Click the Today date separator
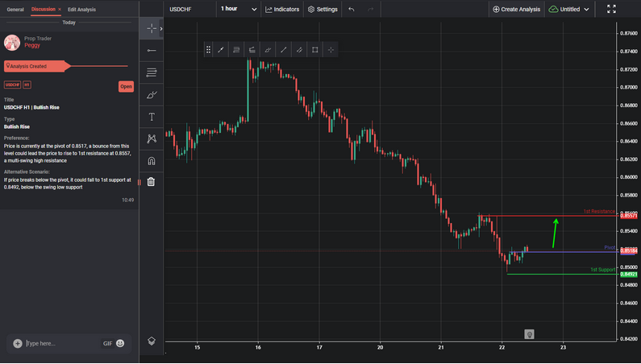This screenshot has width=641, height=364. pos(69,23)
